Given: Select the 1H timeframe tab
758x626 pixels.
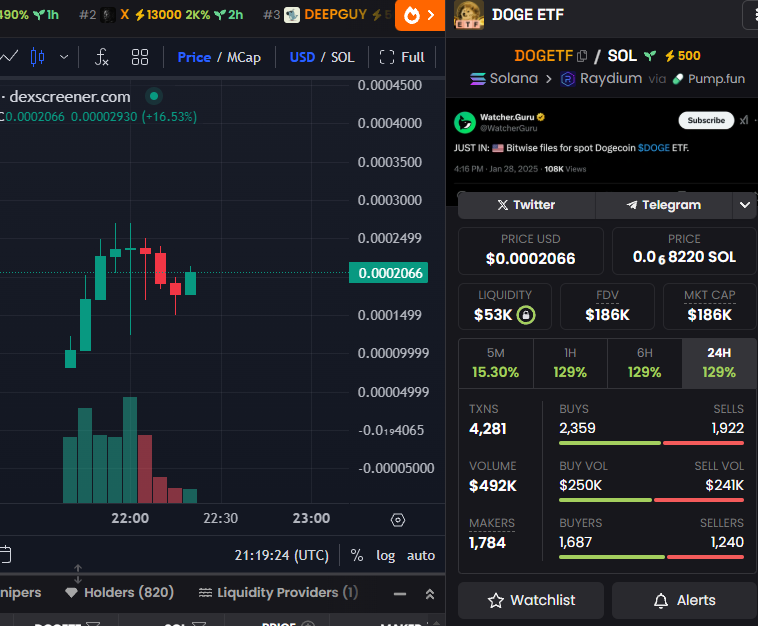Looking at the screenshot, I should tap(570, 363).
